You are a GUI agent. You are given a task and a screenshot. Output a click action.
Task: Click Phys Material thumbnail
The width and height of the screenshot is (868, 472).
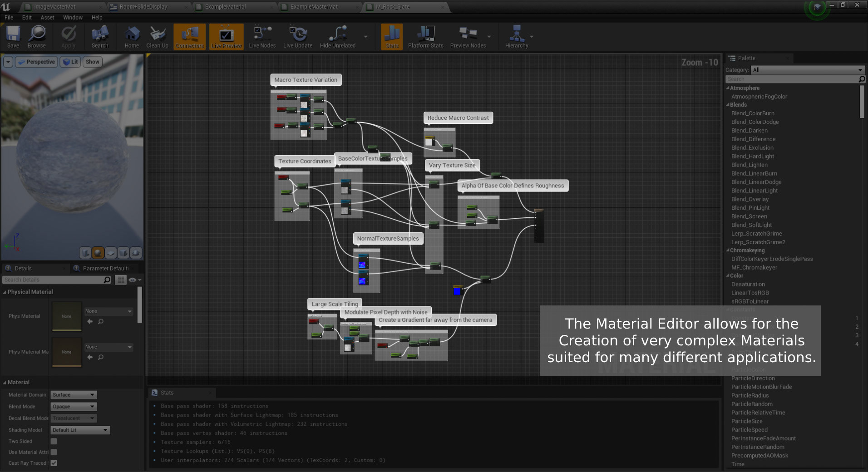click(67, 316)
